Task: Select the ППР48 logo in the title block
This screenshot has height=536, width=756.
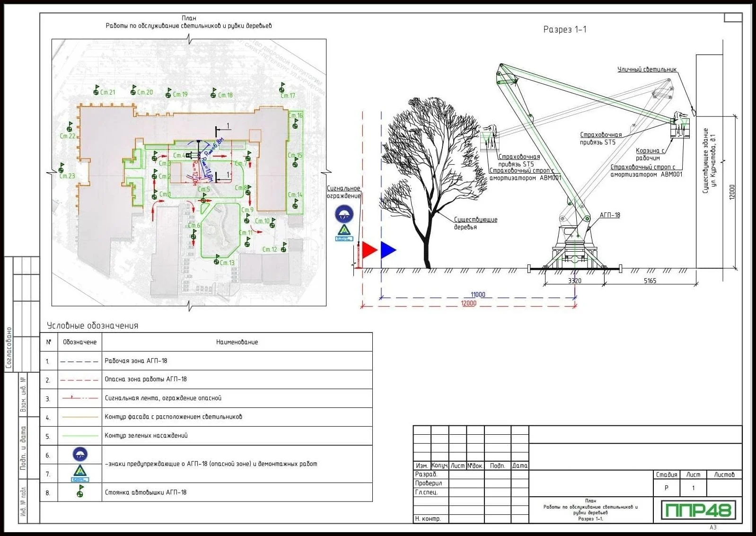Action: 698,510
